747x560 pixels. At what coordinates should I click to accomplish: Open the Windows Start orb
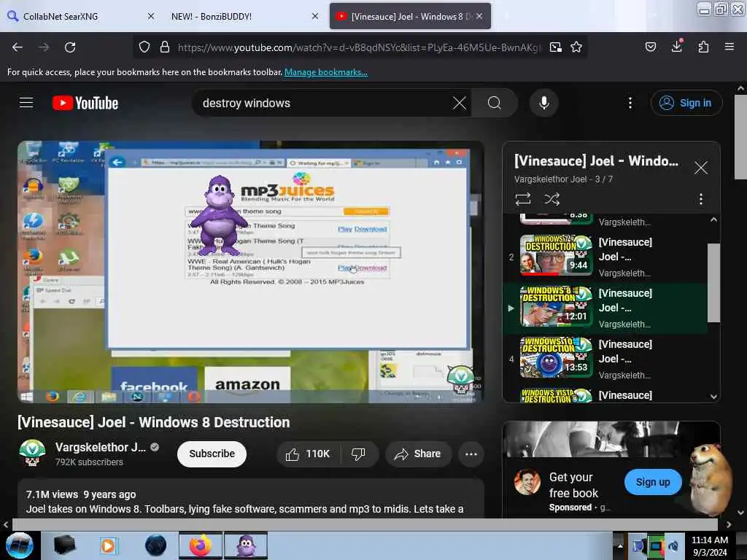point(20,545)
